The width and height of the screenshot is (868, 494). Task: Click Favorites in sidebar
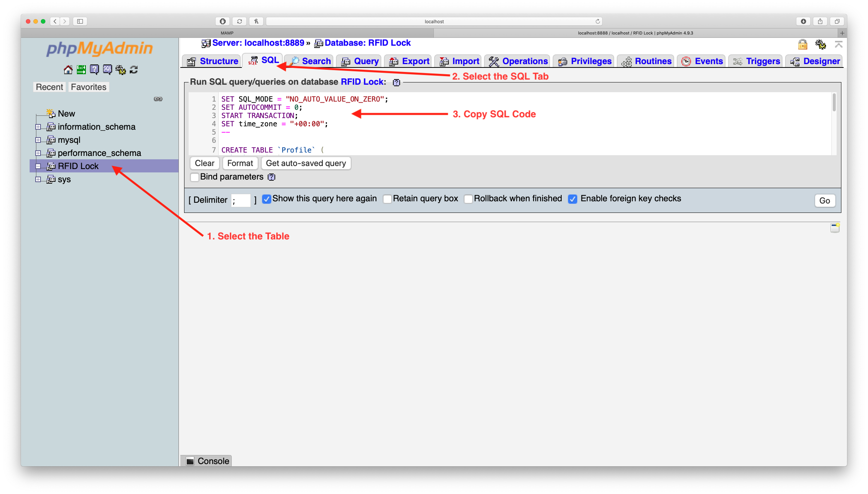pyautogui.click(x=88, y=87)
